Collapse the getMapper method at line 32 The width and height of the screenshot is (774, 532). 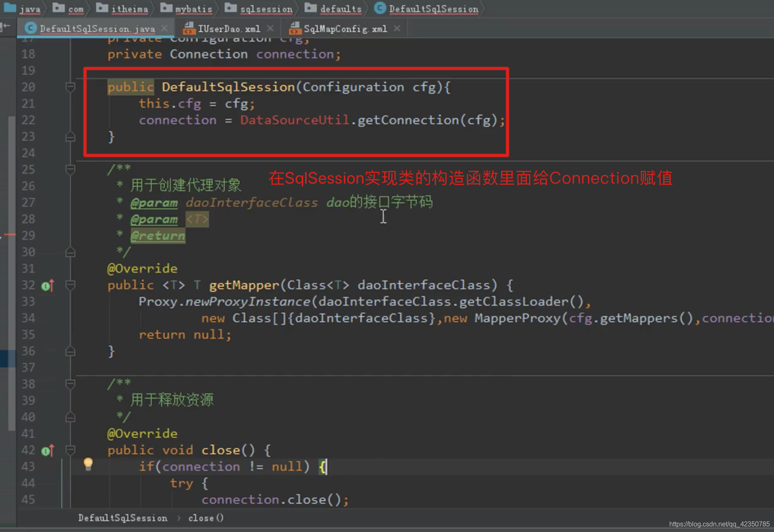click(x=70, y=285)
